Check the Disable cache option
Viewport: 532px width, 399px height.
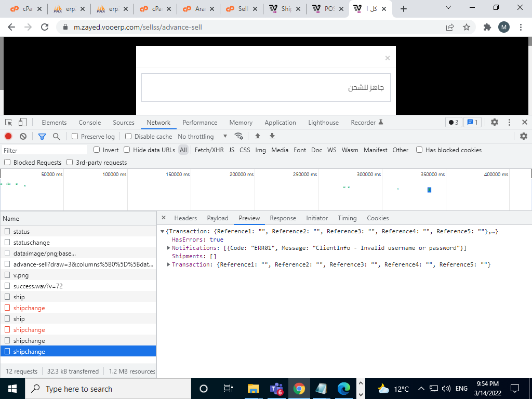[128, 136]
